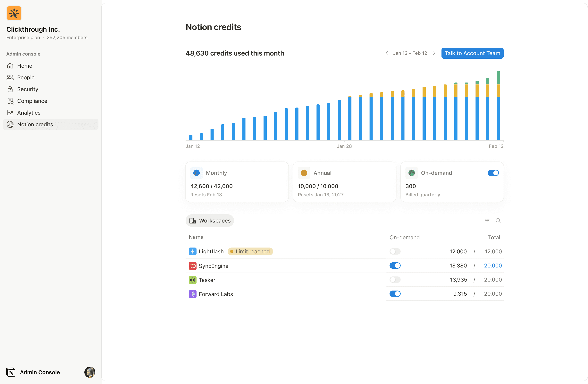The height and width of the screenshot is (384, 588).
Task: Click the Total column header
Action: pyautogui.click(x=494, y=237)
